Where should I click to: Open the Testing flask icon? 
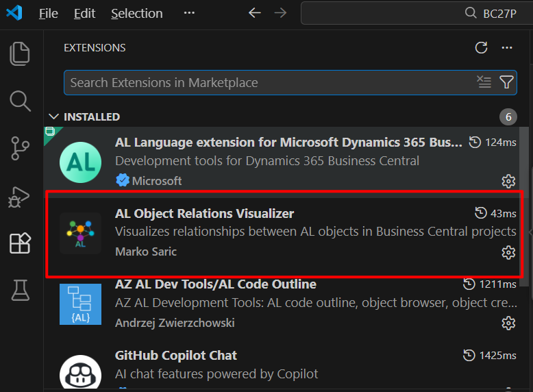pos(21,291)
